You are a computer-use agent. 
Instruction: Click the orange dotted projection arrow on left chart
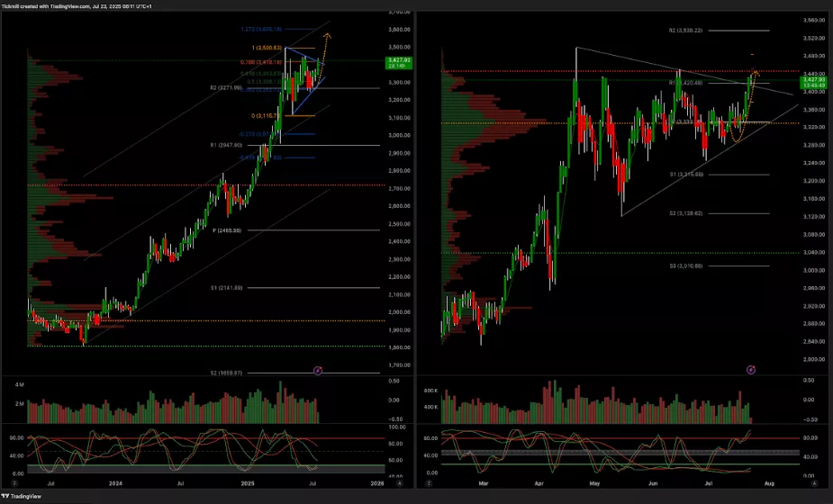pyautogui.click(x=326, y=37)
